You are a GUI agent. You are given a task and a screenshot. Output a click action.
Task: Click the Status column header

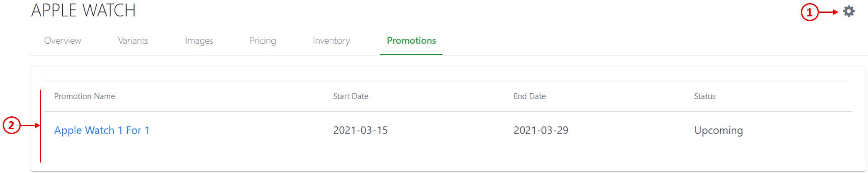[x=704, y=96]
